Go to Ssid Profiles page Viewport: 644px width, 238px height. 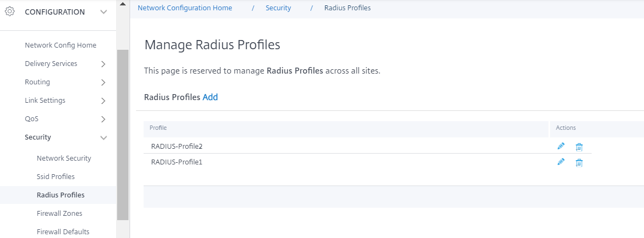56,177
